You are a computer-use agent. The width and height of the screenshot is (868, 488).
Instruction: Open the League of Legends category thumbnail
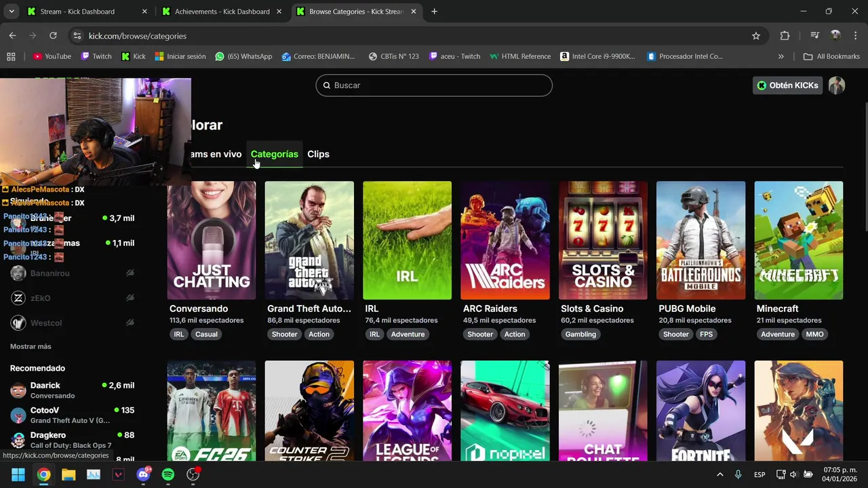pos(407,411)
